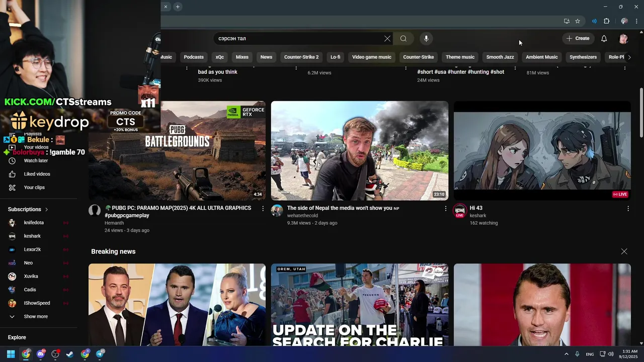The image size is (644, 362).
Task: Open wehatethecold channel avatar
Action: coord(277,210)
